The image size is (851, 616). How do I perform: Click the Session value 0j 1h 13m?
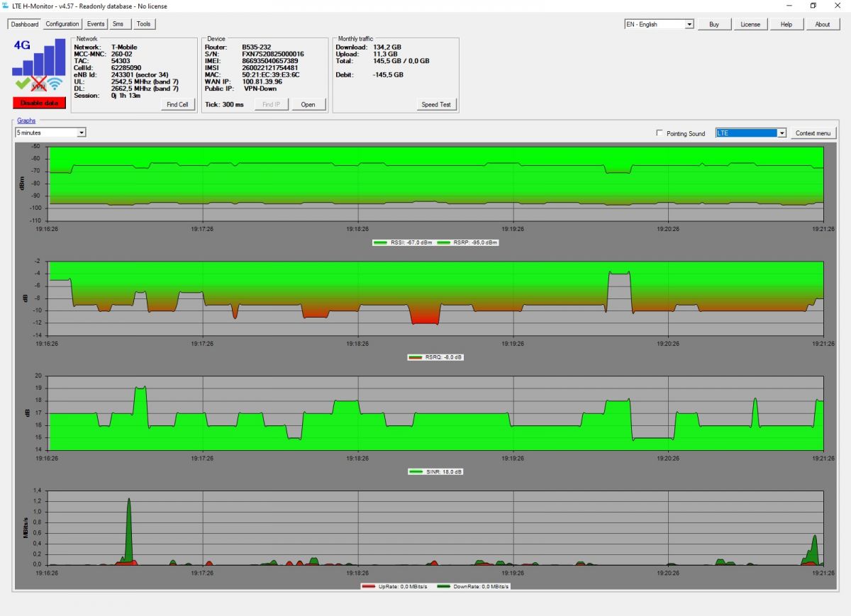[x=126, y=95]
